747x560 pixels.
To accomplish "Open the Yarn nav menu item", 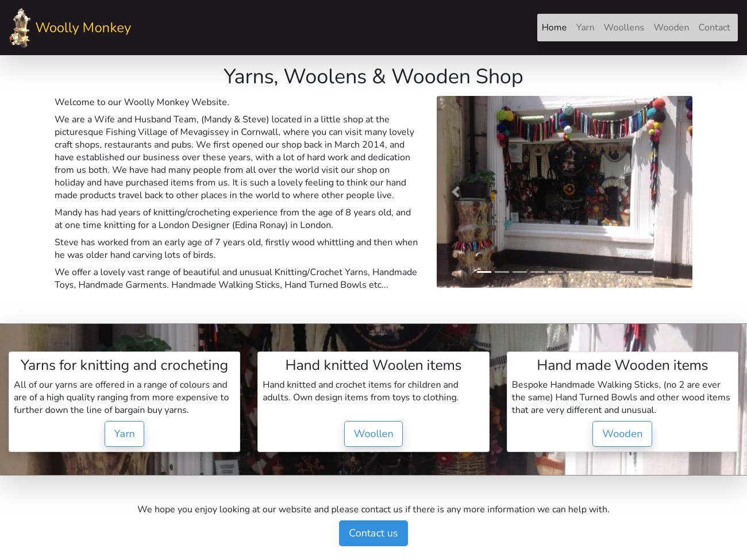I will pos(585,28).
